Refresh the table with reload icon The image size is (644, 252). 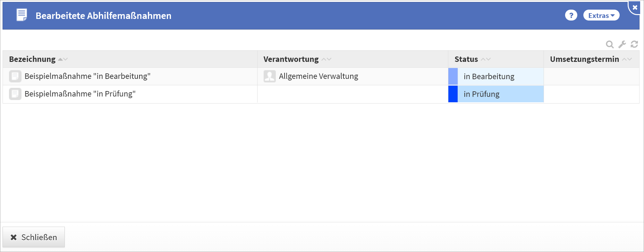coord(634,44)
